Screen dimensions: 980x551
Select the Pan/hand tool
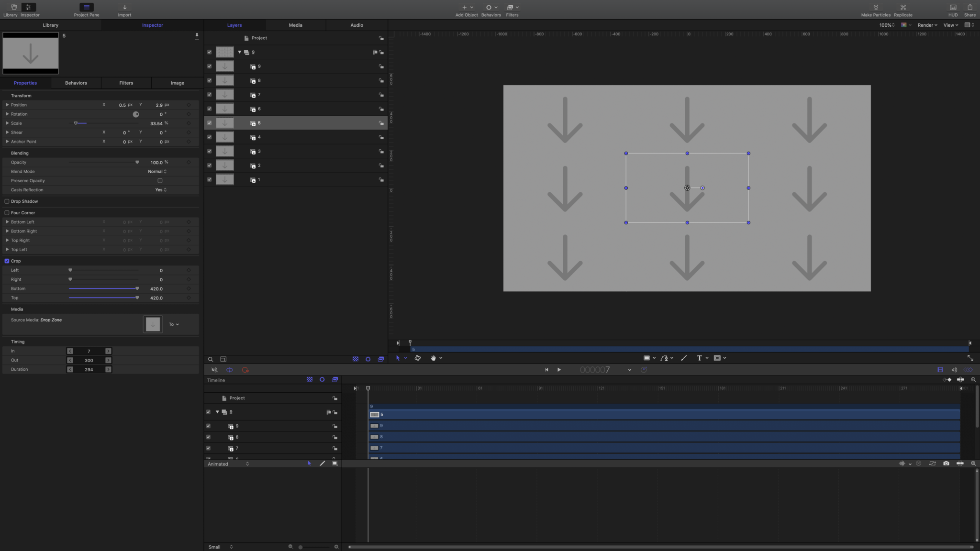click(433, 358)
